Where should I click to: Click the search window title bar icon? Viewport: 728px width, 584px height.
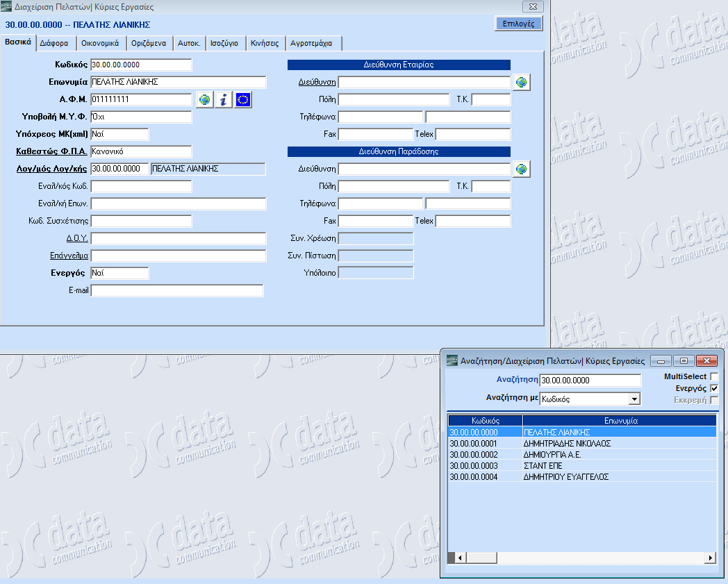pos(452,360)
